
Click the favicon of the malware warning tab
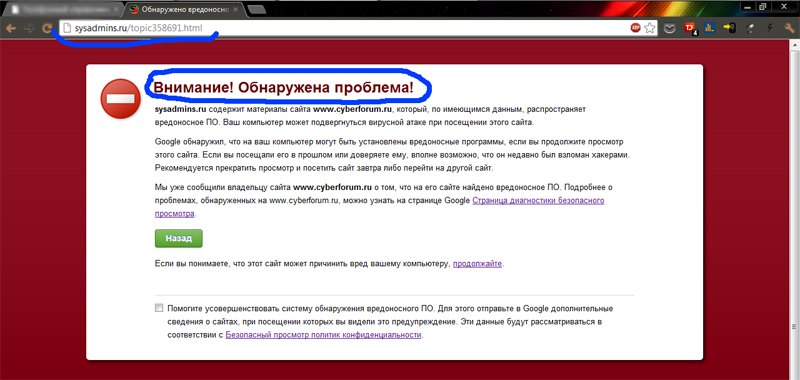pos(134,10)
